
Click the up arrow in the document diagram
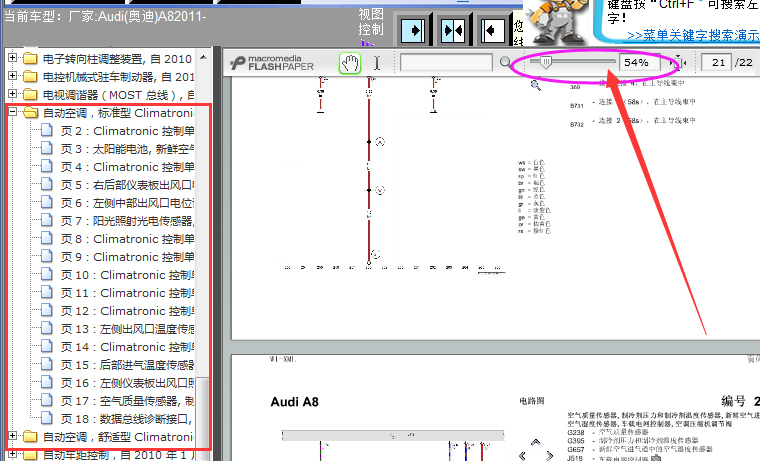point(535,442)
